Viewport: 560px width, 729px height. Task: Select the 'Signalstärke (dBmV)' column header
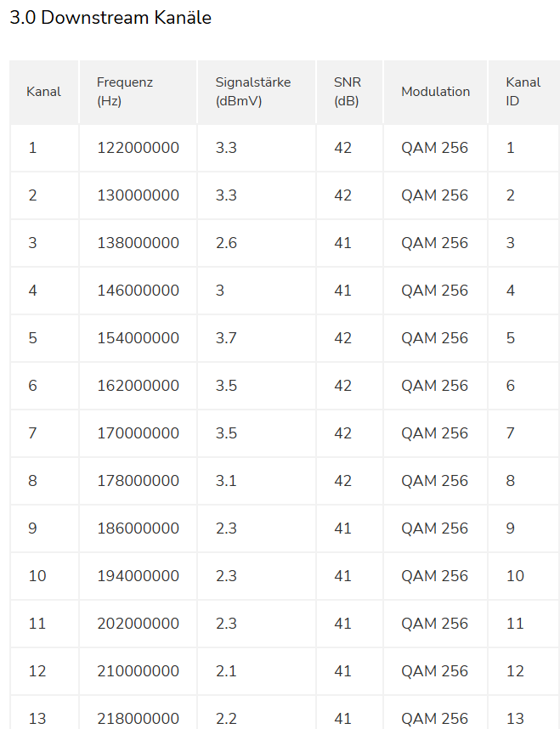click(x=252, y=92)
